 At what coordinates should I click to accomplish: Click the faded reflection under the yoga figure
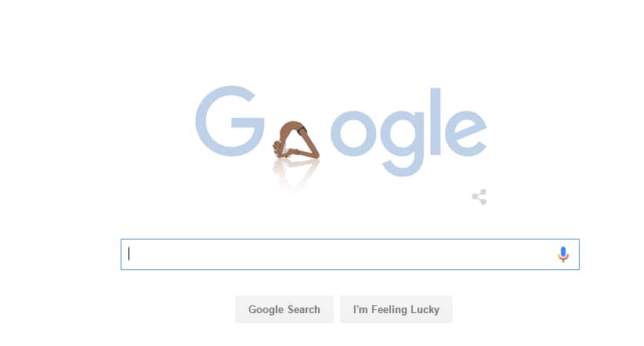[x=295, y=173]
